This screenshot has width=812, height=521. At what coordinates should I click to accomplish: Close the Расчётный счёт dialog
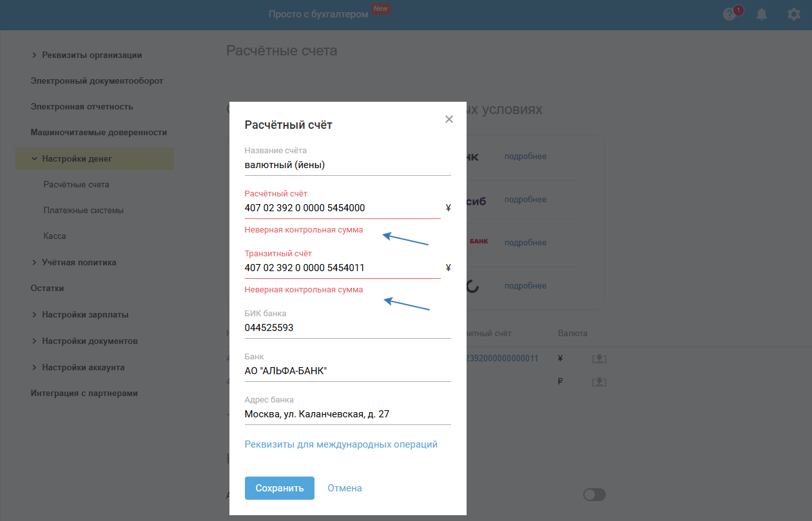(x=449, y=119)
